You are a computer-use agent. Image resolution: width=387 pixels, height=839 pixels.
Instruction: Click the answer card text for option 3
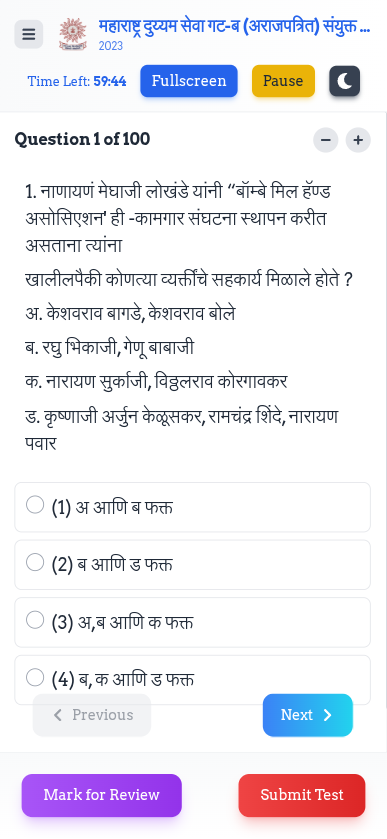(123, 623)
